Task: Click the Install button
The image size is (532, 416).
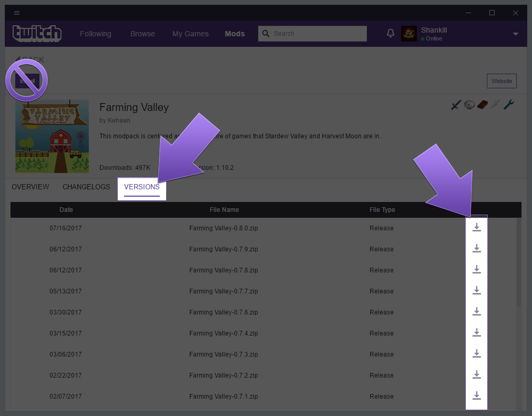Action: point(27,81)
